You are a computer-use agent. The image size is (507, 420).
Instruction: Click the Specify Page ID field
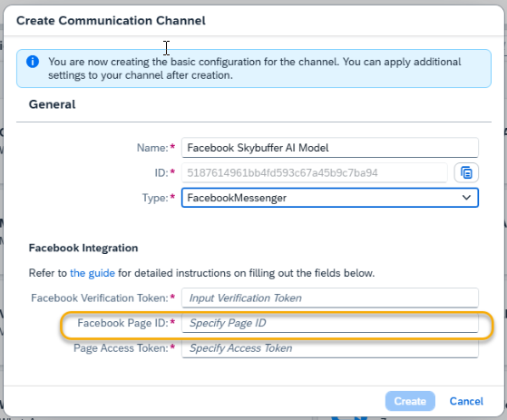(330, 323)
